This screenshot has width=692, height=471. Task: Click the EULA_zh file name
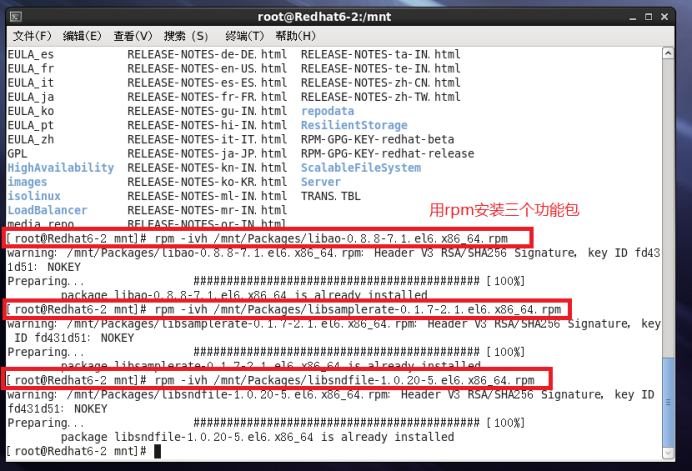point(31,139)
